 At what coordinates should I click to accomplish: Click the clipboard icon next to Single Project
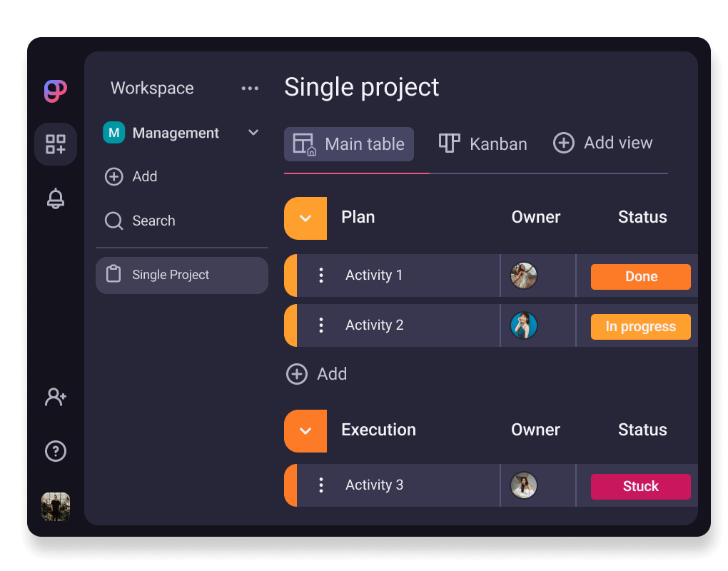[114, 275]
